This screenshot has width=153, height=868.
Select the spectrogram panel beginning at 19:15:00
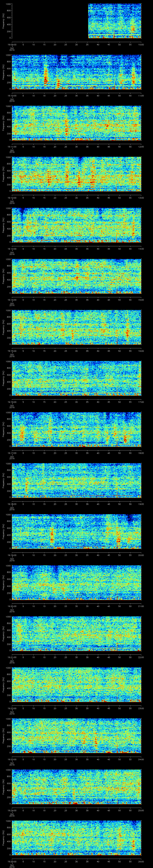click(x=76, y=327)
